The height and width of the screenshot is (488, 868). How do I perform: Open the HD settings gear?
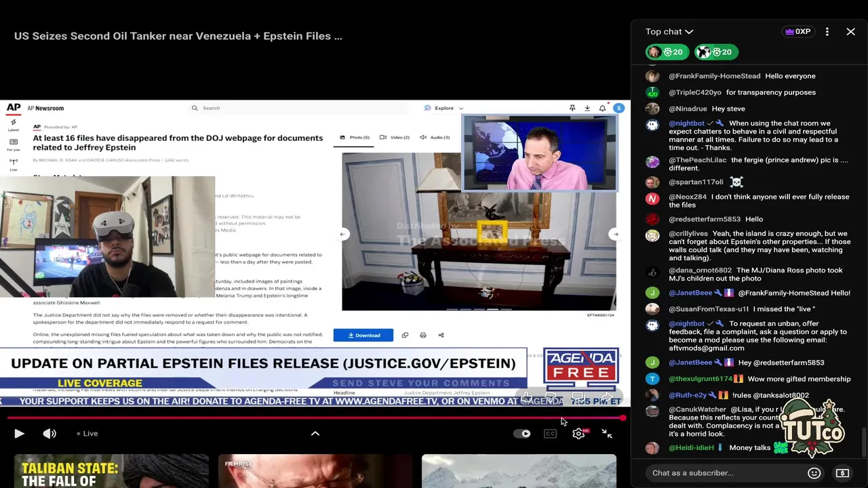pyautogui.click(x=579, y=434)
